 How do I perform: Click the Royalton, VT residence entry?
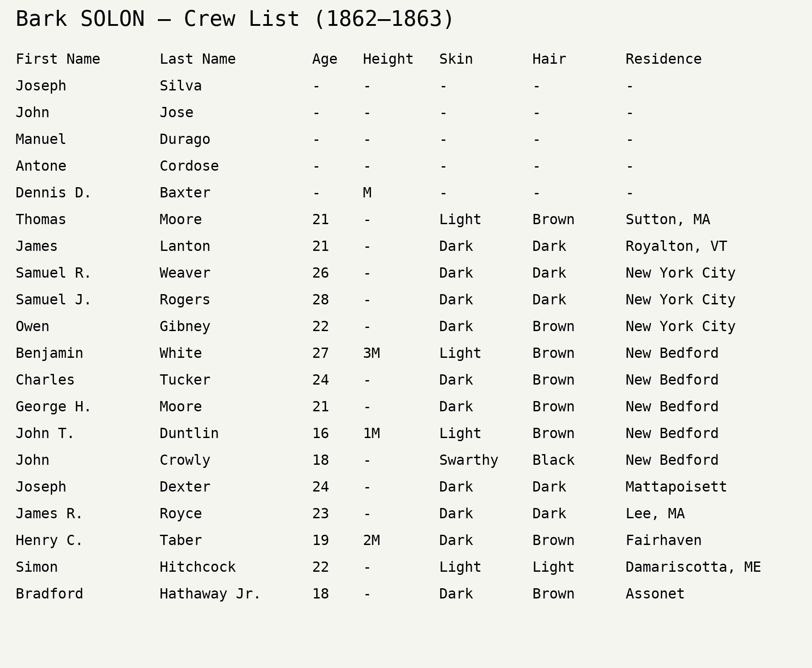[x=676, y=246]
